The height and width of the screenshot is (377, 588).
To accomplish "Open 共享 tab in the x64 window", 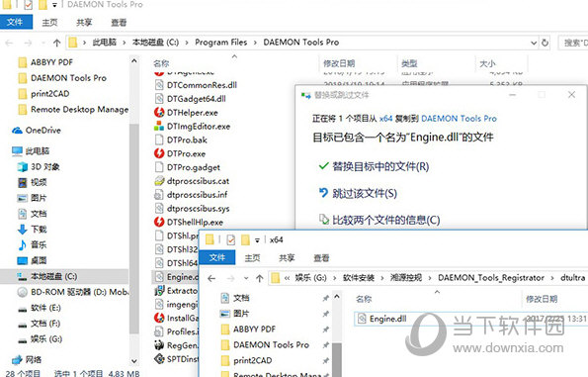I will tap(287, 258).
